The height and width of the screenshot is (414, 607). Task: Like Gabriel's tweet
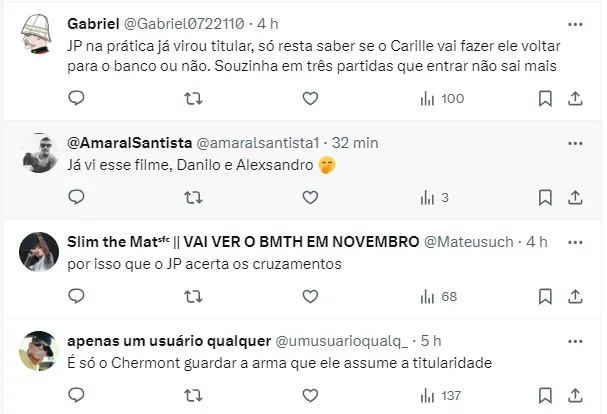tap(310, 98)
